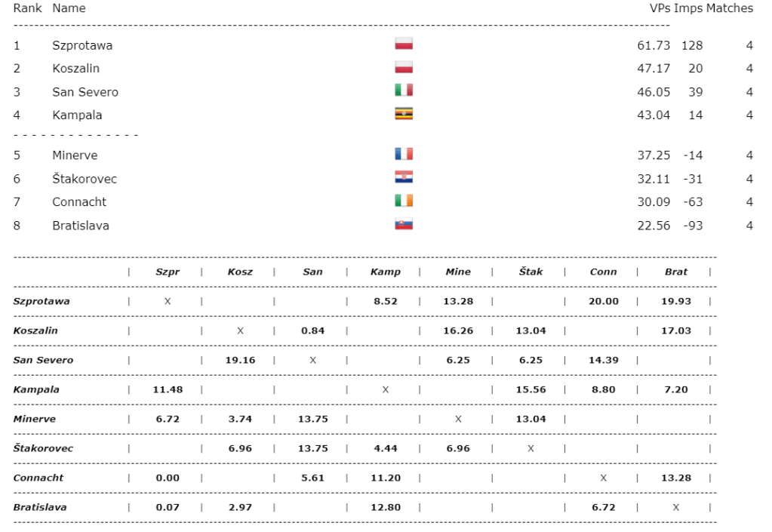Click the Croatia flag for Štakorovec
This screenshot has width=772, height=532.
[404, 177]
